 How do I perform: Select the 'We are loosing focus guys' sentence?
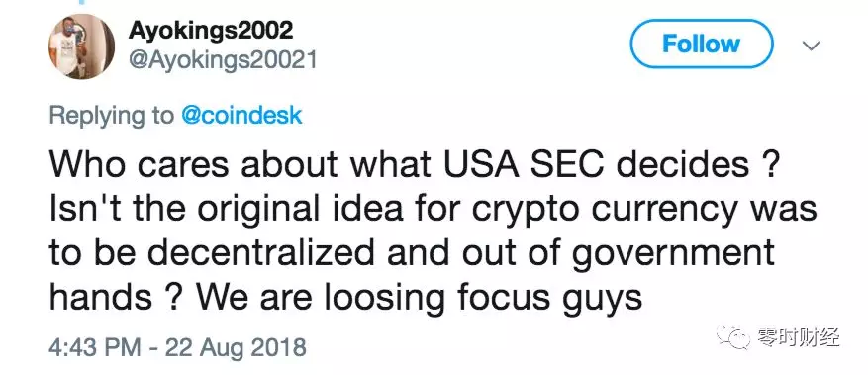click(419, 299)
